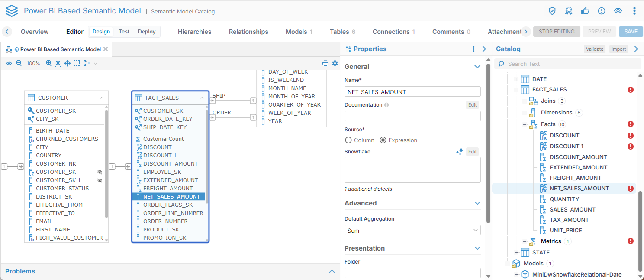Toggle hidden eye icon on CUSTOMER_SK 1
Screen dimensions: 644x280
click(100, 180)
